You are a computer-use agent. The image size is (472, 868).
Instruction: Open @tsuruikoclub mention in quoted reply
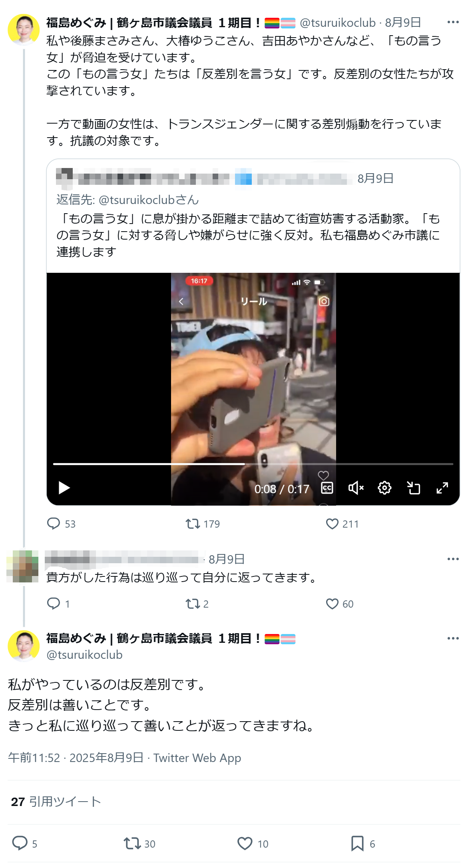(x=148, y=200)
